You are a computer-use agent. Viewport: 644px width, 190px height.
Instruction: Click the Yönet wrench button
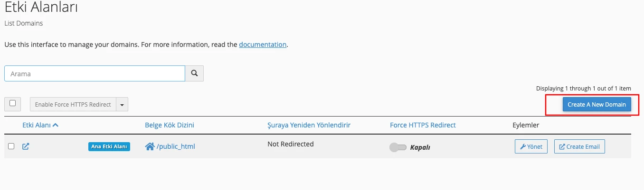(531, 146)
